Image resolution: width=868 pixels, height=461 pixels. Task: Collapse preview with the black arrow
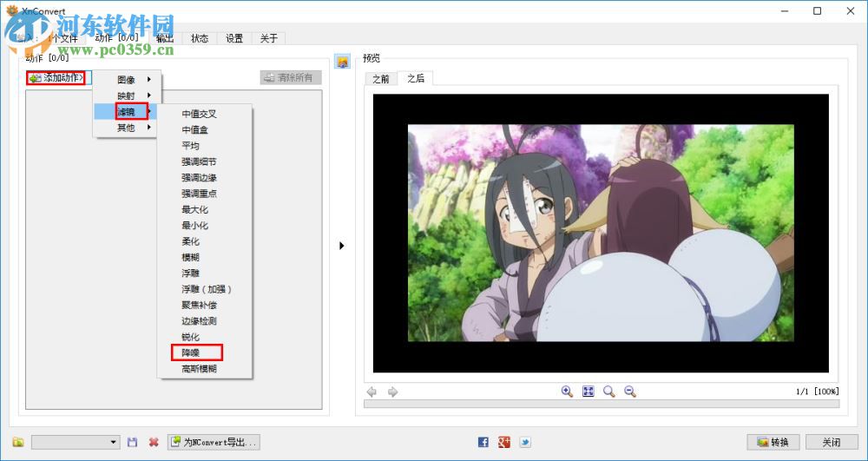(x=341, y=245)
